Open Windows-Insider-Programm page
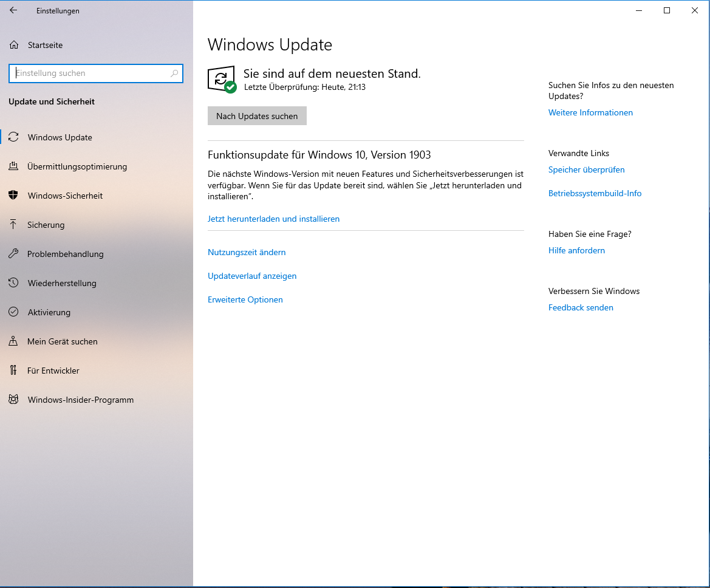710x588 pixels. click(x=97, y=400)
